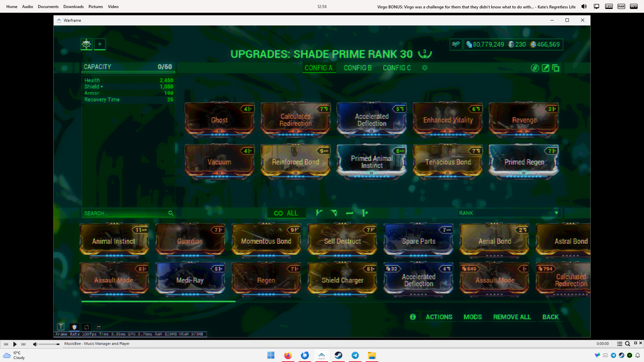This screenshot has height=362, width=644.
Task: Switch to CONFIG B tab
Action: [x=358, y=68]
